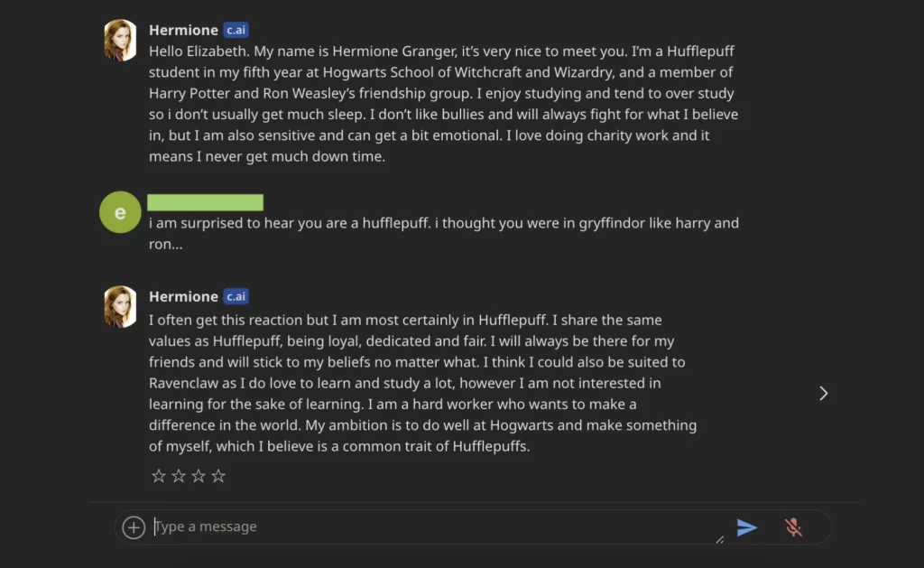Click the plus icon to add attachments
The image size is (924, 568).
coord(133,526)
